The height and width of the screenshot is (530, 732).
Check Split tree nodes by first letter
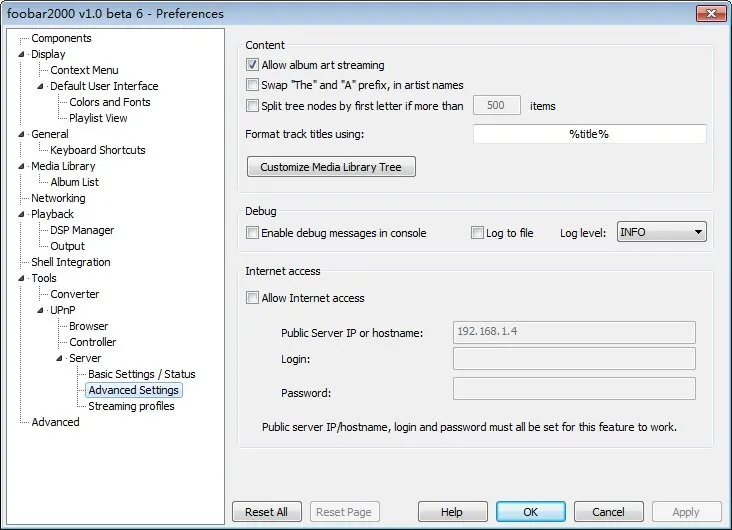(x=252, y=106)
